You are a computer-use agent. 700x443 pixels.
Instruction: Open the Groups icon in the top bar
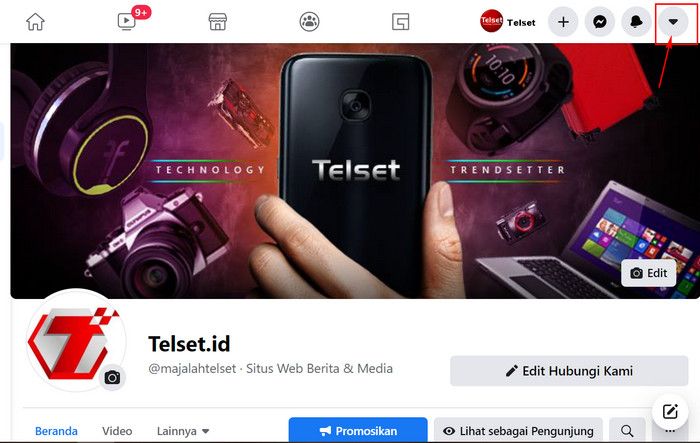(x=309, y=21)
